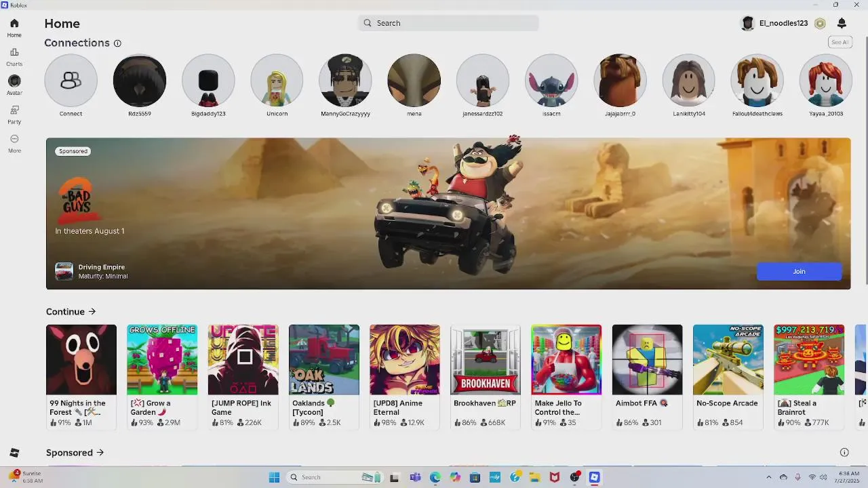Open 99 Nights in the Forest thumbnail
This screenshot has height=488, width=868.
click(x=81, y=359)
